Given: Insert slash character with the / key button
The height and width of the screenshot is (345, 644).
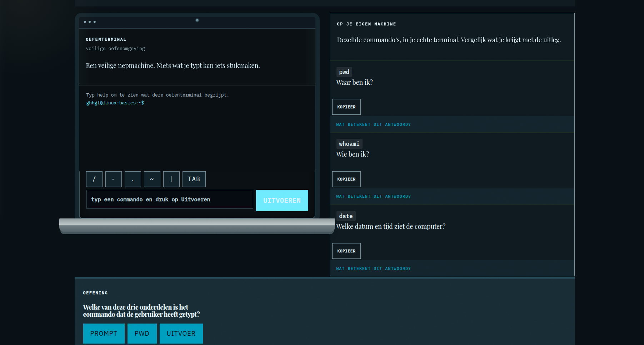Looking at the screenshot, I should (x=94, y=179).
